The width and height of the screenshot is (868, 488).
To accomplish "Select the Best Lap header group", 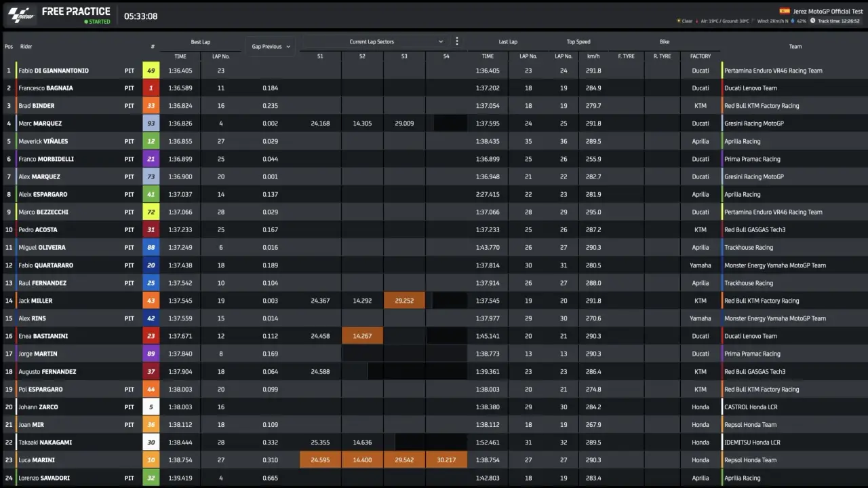I will pos(201,42).
